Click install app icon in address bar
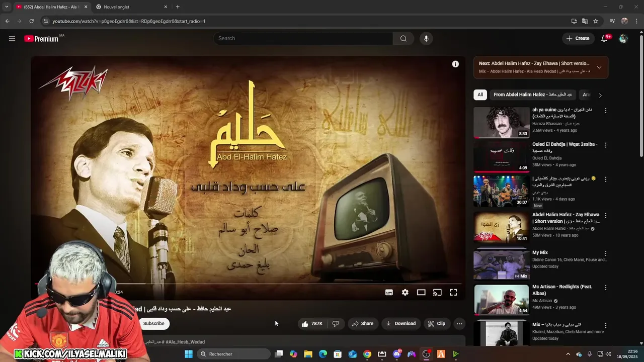Image resolution: width=644 pixels, height=362 pixels. tap(574, 21)
